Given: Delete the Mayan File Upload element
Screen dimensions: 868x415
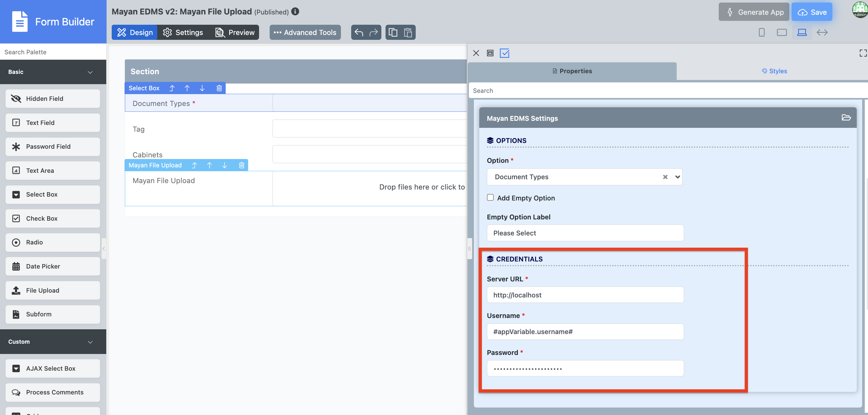Looking at the screenshot, I should click(x=241, y=165).
